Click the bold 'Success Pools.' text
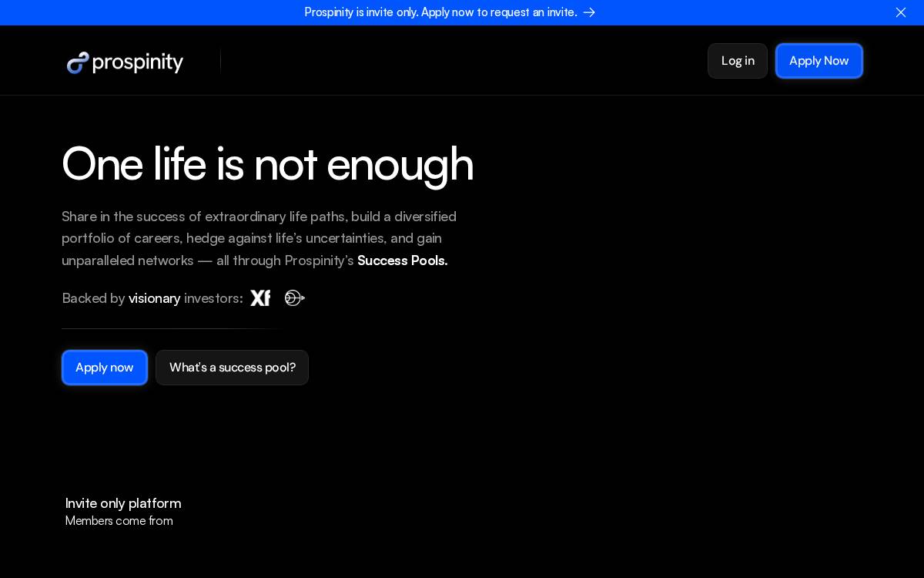The image size is (924, 578). coord(402,260)
